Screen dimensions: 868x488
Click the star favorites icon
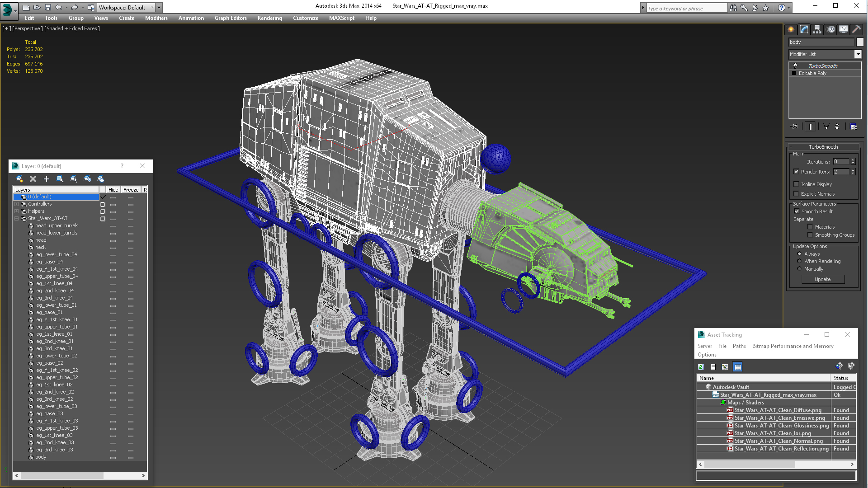point(766,8)
